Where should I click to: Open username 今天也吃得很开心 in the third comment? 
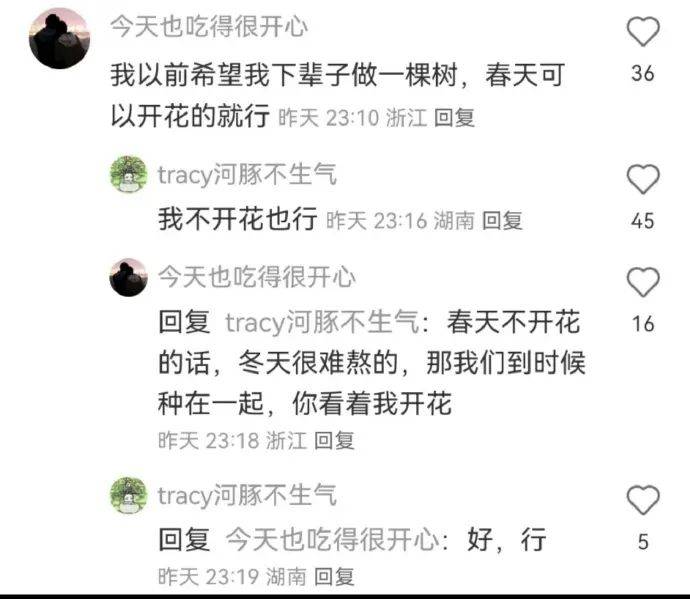257,277
